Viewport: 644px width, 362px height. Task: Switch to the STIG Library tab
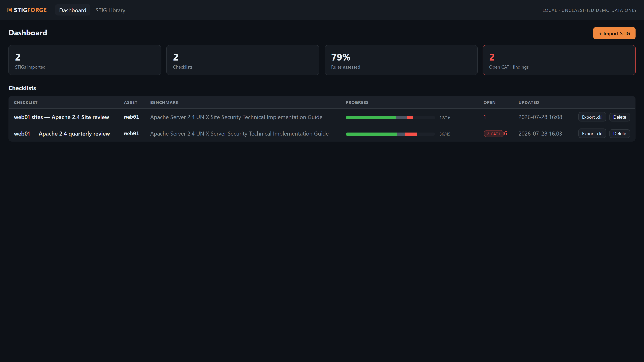110,10
